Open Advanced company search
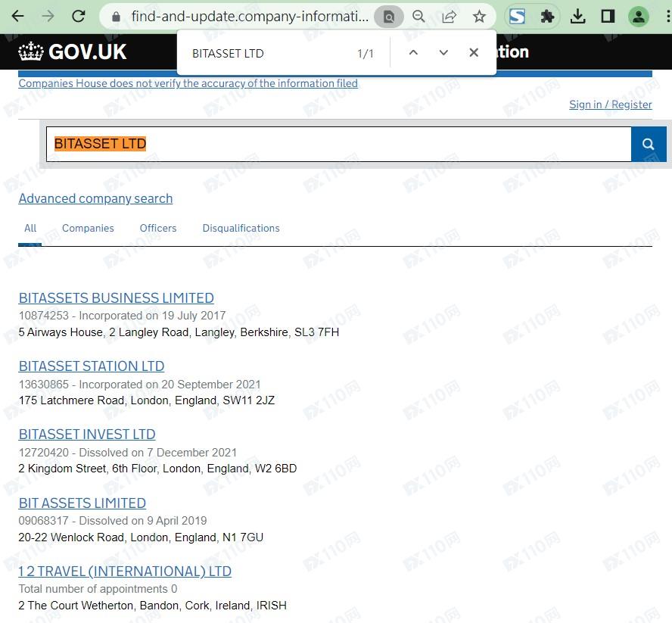Image resolution: width=672 pixels, height=623 pixels. pyautogui.click(x=95, y=198)
